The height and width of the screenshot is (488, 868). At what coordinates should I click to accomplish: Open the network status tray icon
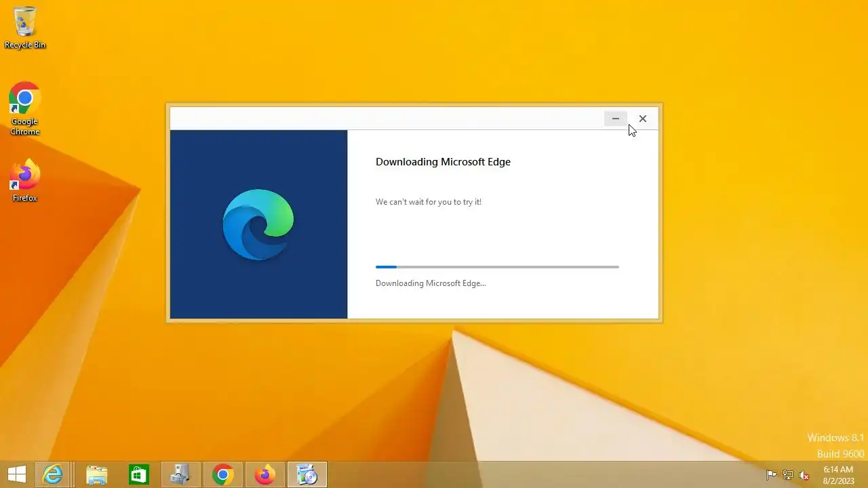tap(788, 475)
